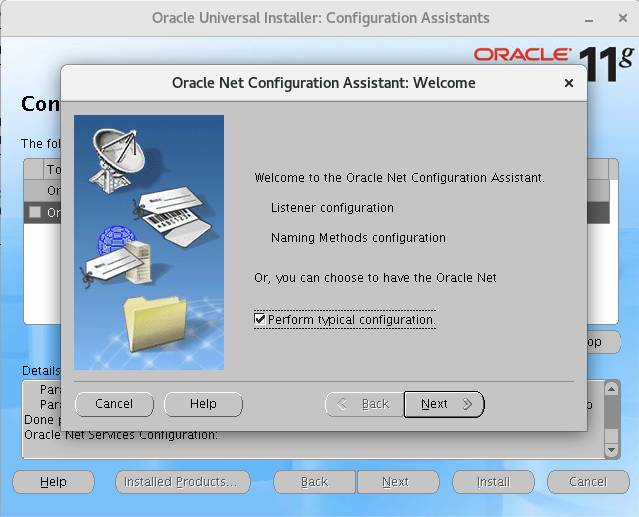Viewport: 639px width, 517px height.
Task: Click Next in Oracle Universal Installer window
Action: [398, 482]
